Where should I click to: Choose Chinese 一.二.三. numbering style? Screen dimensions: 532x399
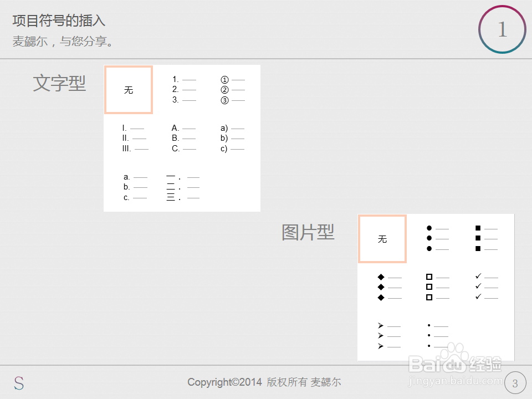coord(182,188)
